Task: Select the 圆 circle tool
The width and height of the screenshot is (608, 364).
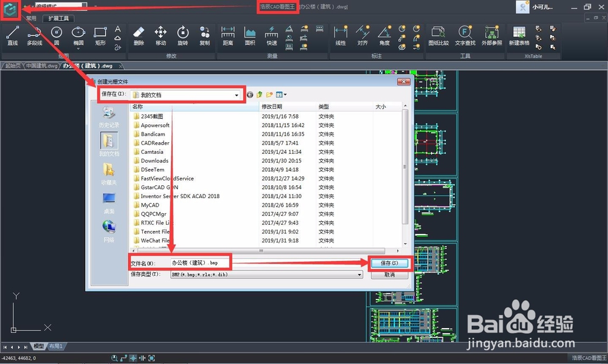Action: (x=57, y=36)
